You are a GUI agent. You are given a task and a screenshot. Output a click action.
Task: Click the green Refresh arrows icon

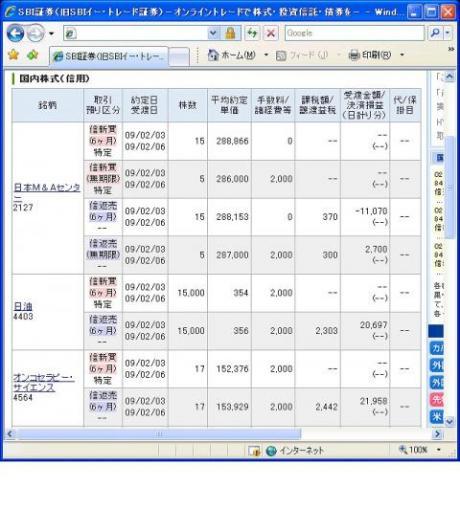(x=252, y=33)
